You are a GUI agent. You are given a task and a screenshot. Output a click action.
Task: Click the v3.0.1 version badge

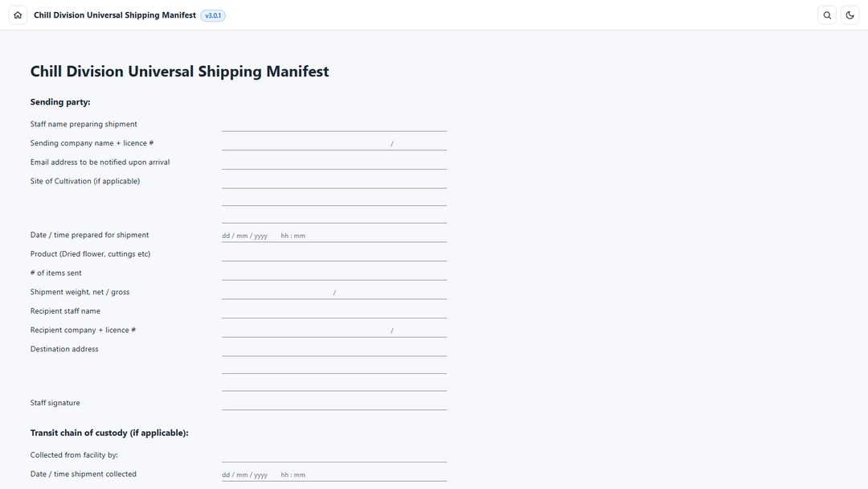(213, 15)
